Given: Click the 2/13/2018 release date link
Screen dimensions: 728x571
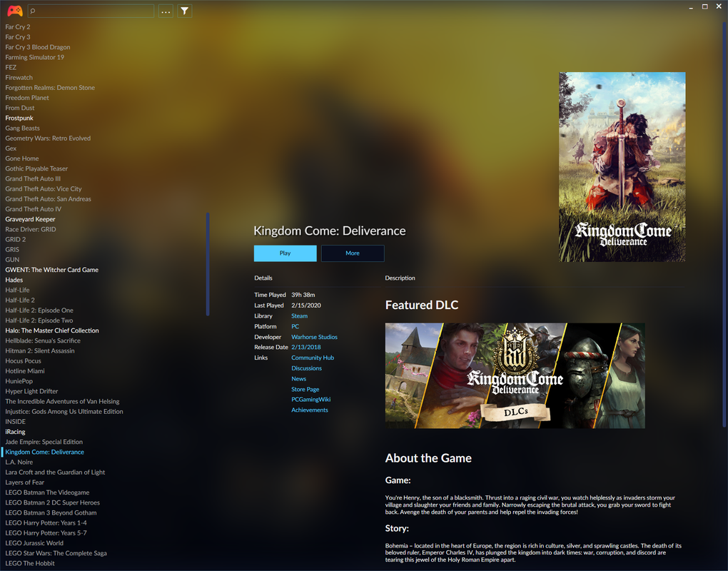Looking at the screenshot, I should [x=306, y=347].
